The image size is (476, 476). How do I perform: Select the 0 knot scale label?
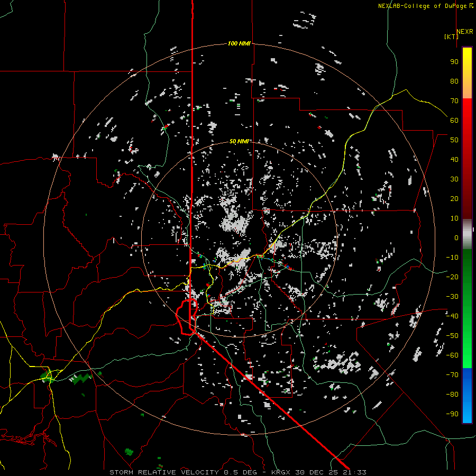pyautogui.click(x=456, y=237)
